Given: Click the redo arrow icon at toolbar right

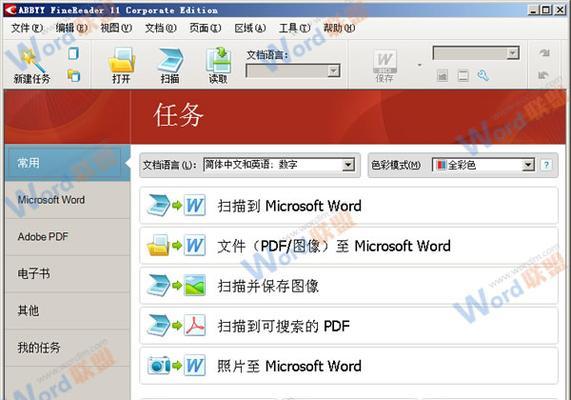Looking at the screenshot, I should [544, 53].
